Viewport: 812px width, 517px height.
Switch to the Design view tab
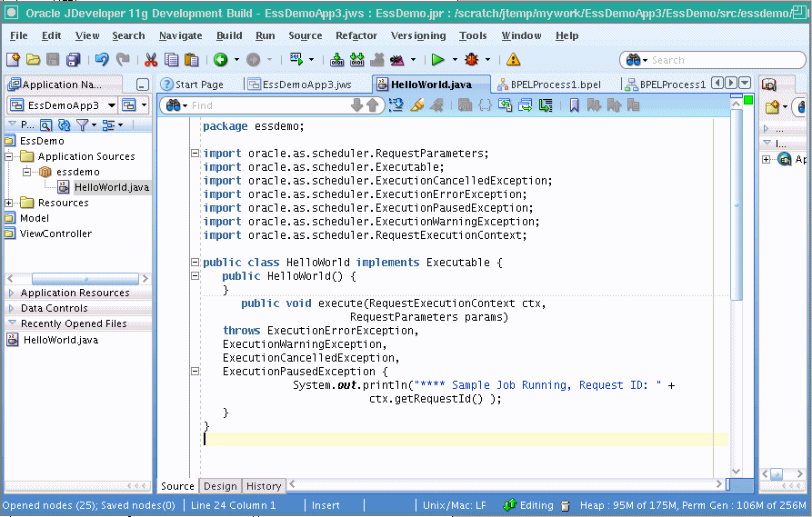point(220,486)
